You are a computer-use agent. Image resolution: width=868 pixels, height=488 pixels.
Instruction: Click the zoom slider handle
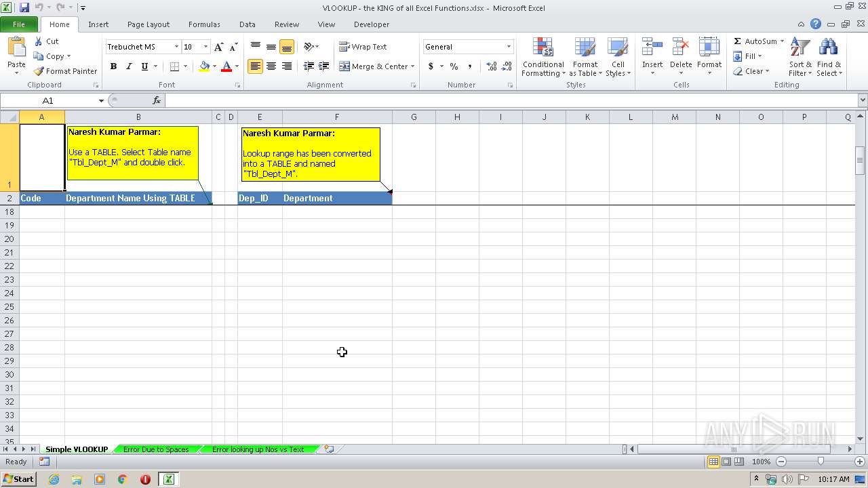(x=821, y=462)
